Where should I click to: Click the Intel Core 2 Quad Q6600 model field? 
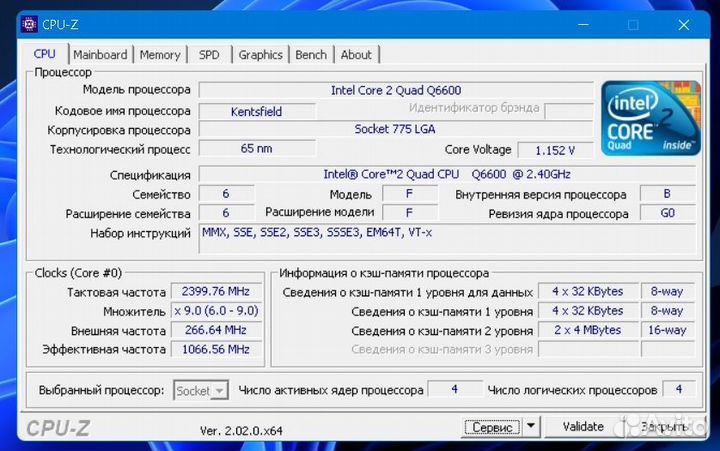pos(396,90)
